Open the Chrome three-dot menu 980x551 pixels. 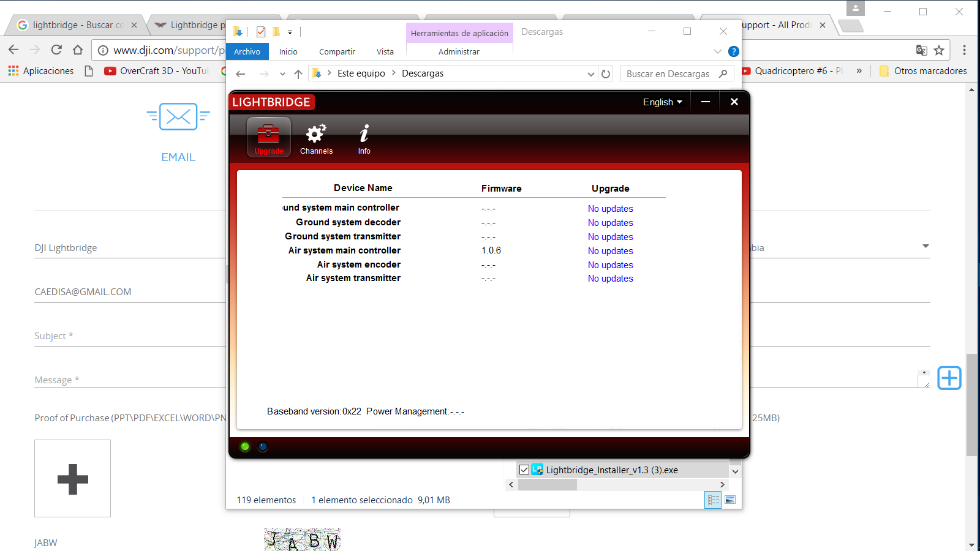click(964, 50)
